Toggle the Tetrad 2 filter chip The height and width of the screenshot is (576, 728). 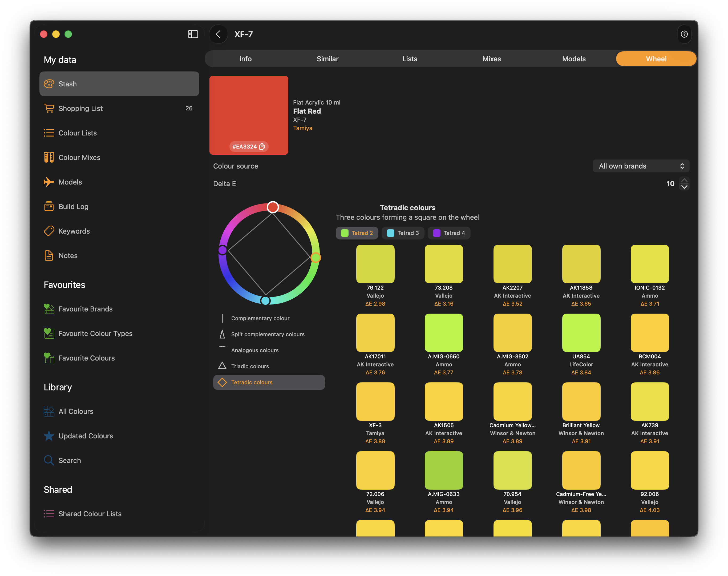tap(357, 233)
